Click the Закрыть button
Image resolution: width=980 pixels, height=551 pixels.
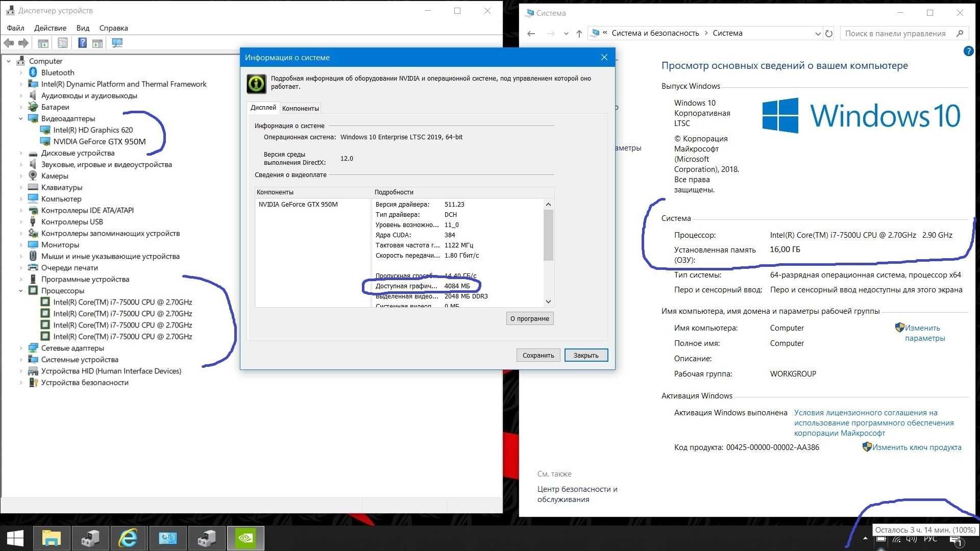[x=586, y=355]
